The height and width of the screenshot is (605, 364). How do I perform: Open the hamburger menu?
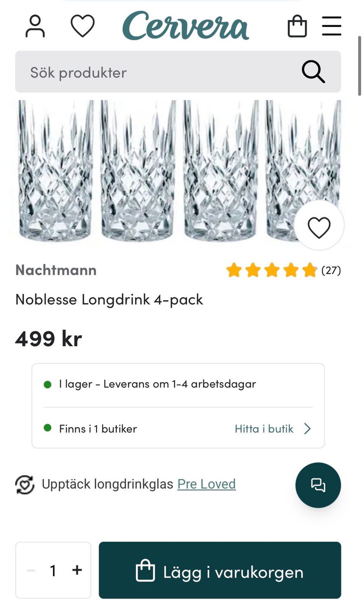coord(331,26)
